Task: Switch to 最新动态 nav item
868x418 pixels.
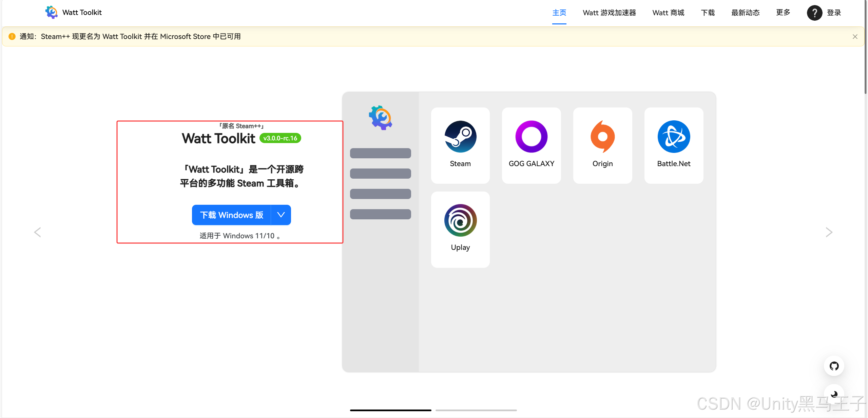Action: [x=745, y=13]
